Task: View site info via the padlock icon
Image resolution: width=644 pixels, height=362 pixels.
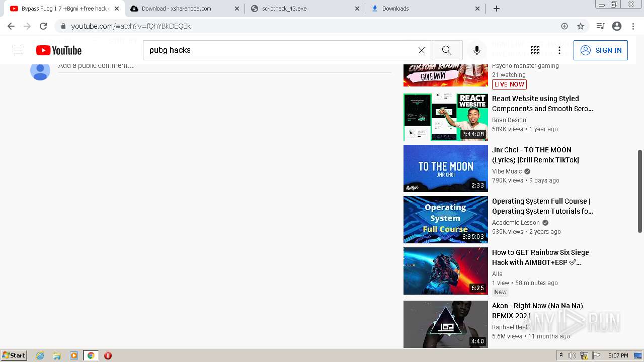Action: tap(63, 26)
